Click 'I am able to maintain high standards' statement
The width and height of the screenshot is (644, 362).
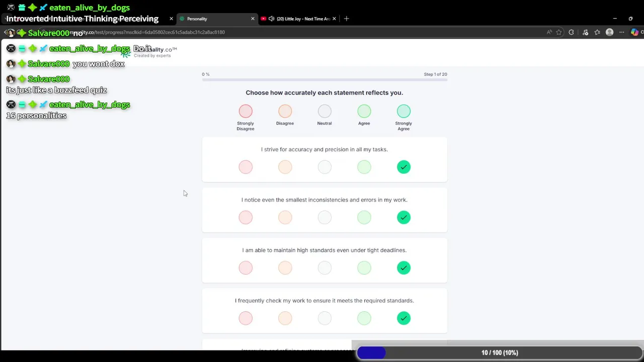tap(325, 250)
